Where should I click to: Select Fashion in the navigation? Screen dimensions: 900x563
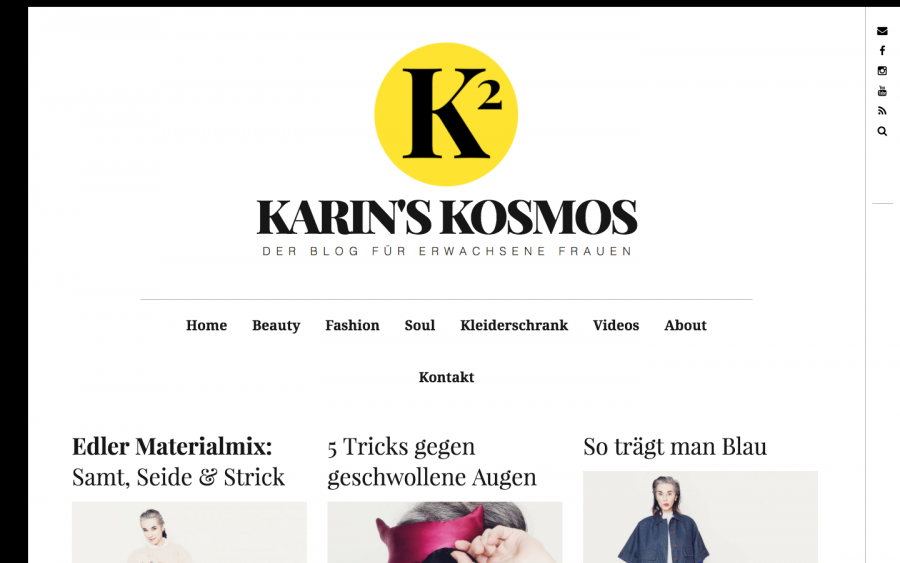point(352,325)
